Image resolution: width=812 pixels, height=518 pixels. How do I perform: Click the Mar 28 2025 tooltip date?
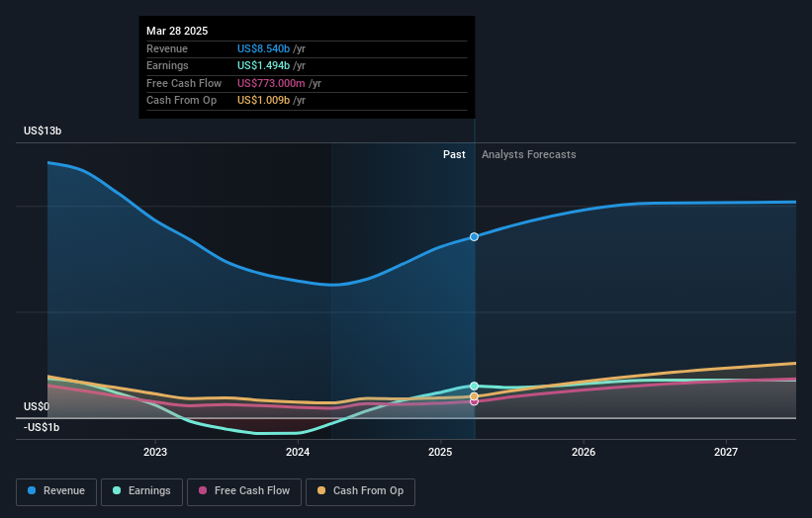(177, 31)
